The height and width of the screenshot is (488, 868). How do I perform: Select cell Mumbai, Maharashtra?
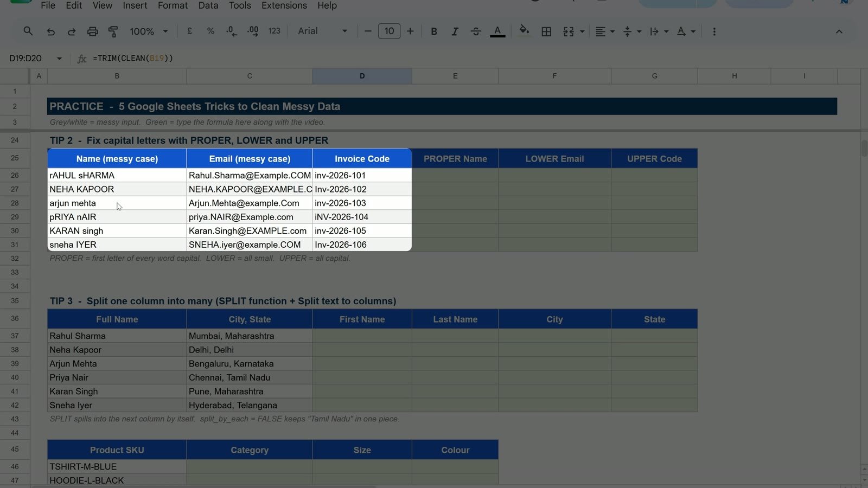(249, 336)
